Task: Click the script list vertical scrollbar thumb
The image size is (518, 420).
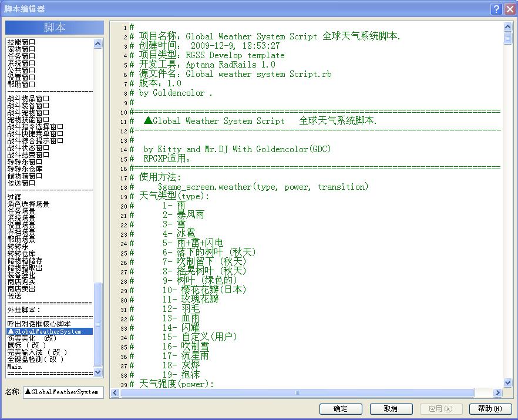Action: (x=97, y=324)
